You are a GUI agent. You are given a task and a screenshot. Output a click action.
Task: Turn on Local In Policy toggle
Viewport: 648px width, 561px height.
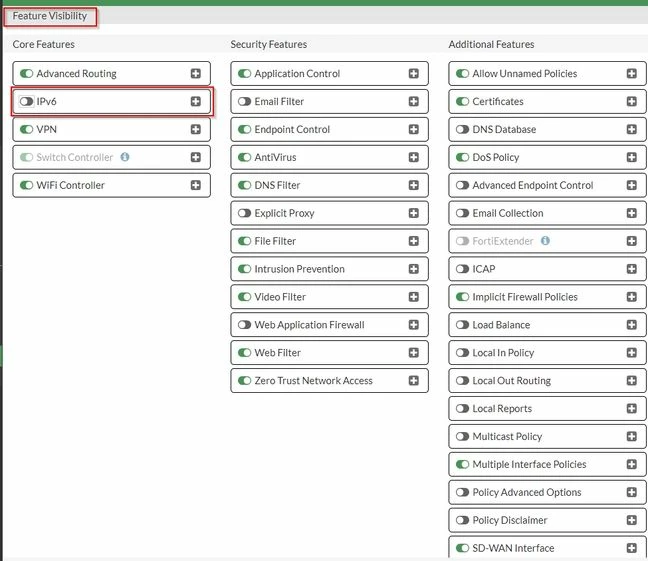462,353
